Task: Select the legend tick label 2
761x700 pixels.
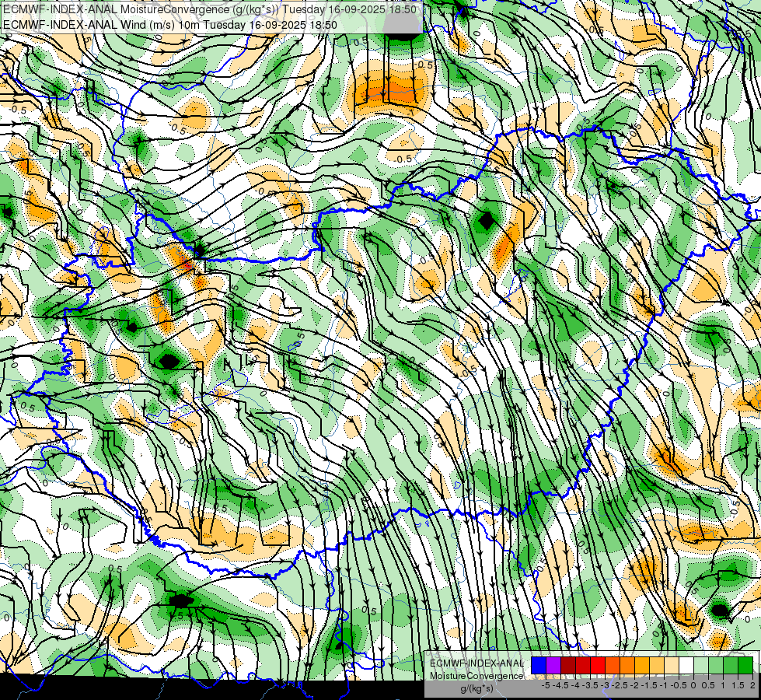Action: click(x=752, y=685)
